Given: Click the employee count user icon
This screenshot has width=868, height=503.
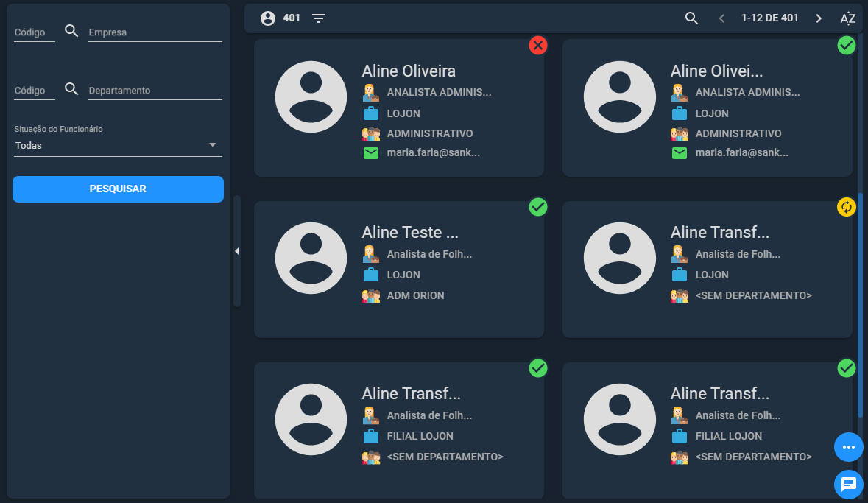Looking at the screenshot, I should [268, 18].
